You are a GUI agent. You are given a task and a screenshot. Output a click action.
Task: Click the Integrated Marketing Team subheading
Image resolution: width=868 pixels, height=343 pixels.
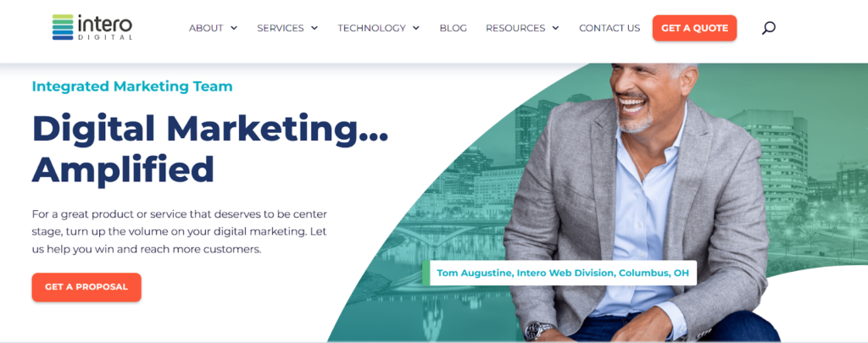click(x=132, y=86)
